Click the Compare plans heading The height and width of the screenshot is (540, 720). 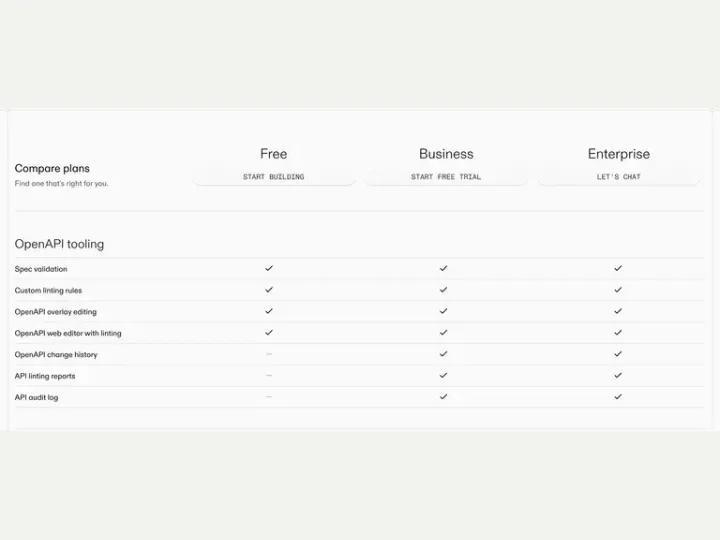tap(52, 169)
